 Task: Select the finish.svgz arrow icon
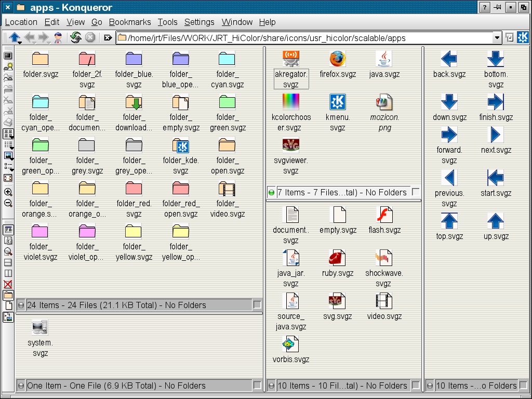pyautogui.click(x=496, y=102)
